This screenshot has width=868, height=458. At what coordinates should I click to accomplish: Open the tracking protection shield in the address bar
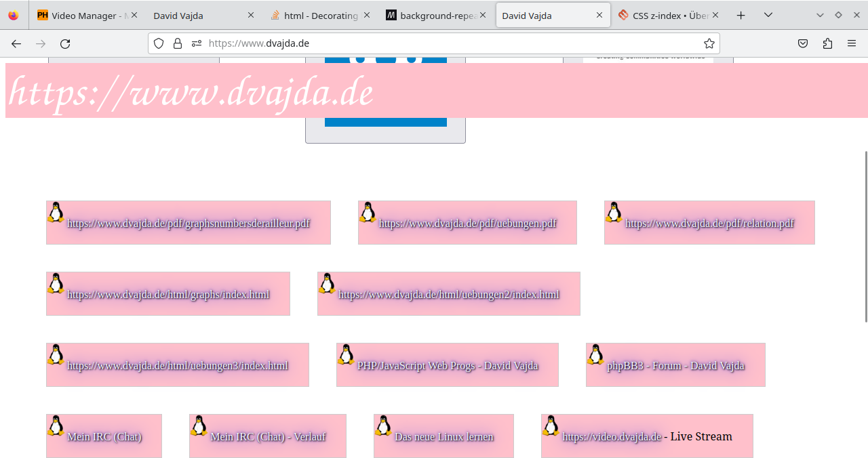[x=157, y=43]
